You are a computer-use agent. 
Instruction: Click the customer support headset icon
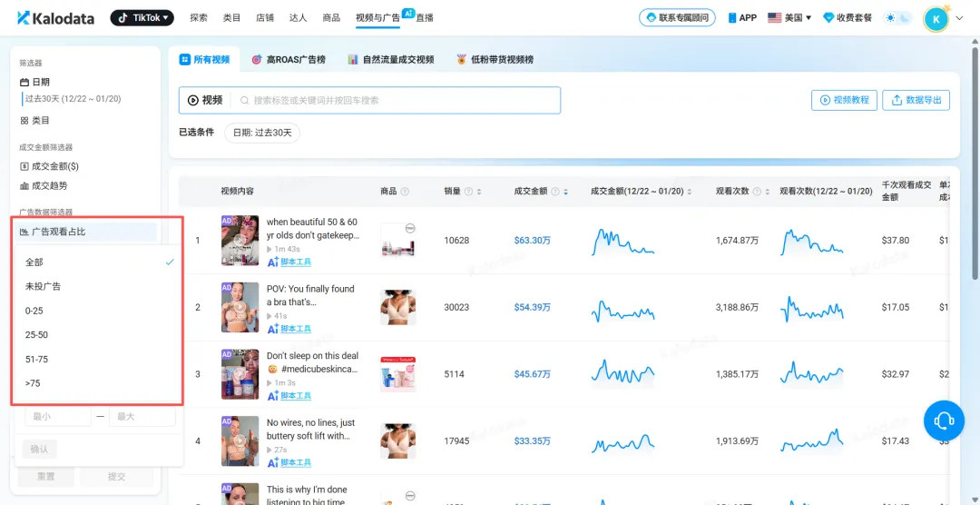tap(944, 421)
